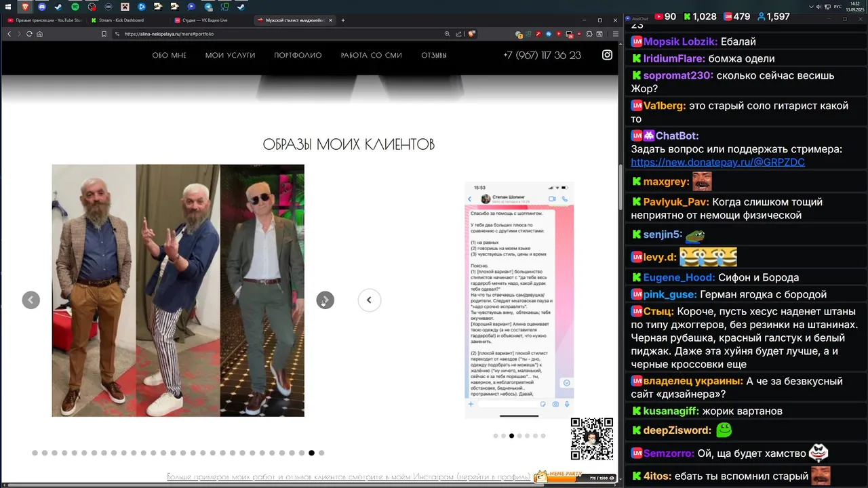Open Brave Shields panel
This screenshot has width=868, height=488.
(471, 34)
